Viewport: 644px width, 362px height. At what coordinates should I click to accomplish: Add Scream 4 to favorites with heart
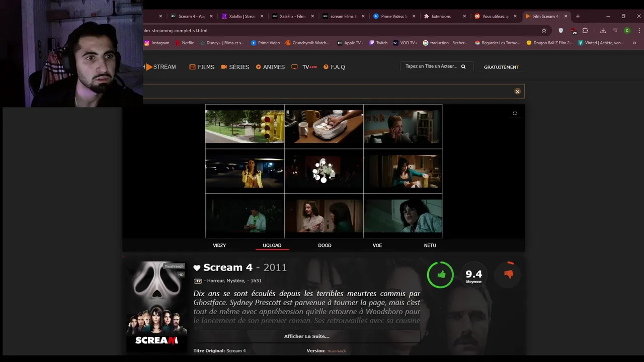point(197,268)
